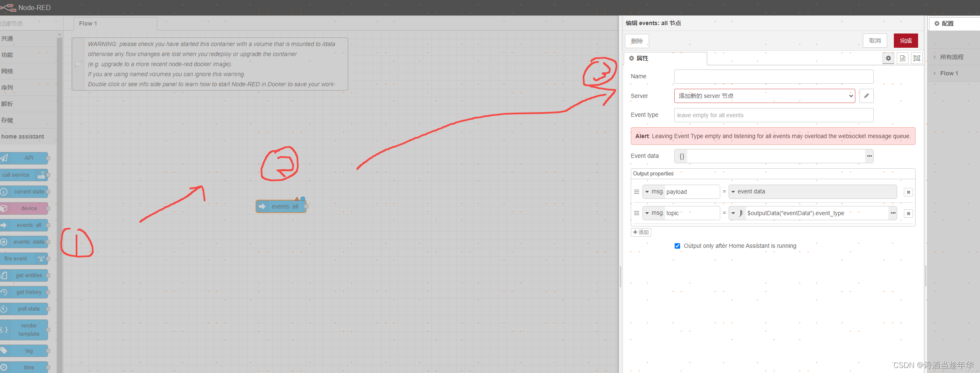Open the J: expression type dropdown

point(737,213)
